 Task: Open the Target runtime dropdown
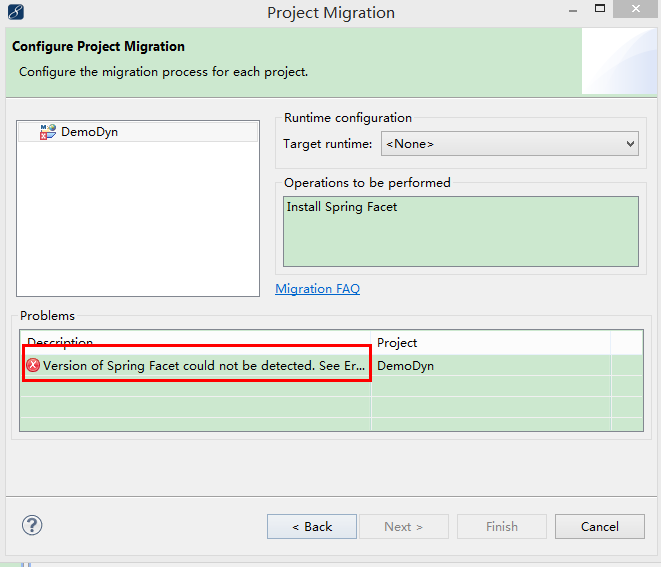pyautogui.click(x=510, y=144)
